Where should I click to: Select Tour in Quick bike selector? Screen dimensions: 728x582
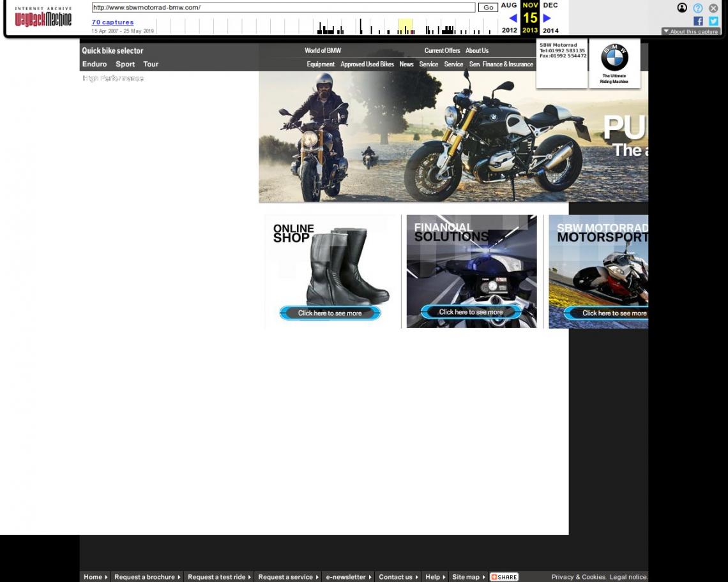pyautogui.click(x=151, y=64)
